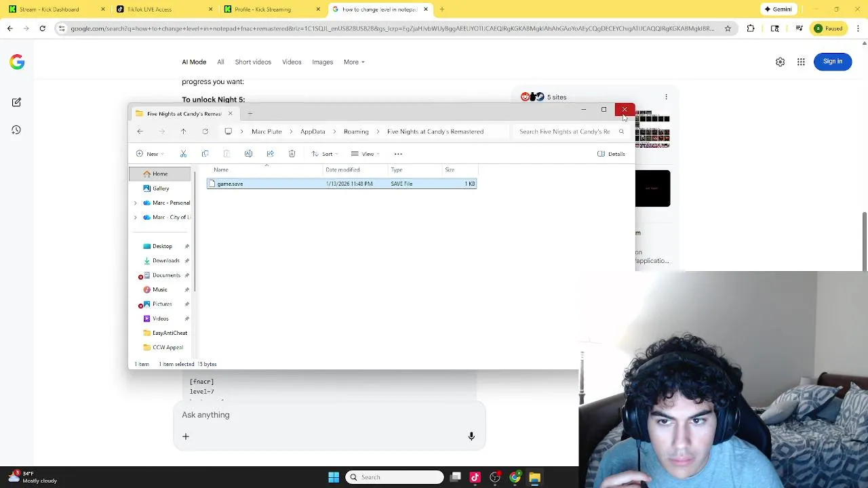Click the AppData breadcrumb
868x488 pixels.
click(313, 131)
